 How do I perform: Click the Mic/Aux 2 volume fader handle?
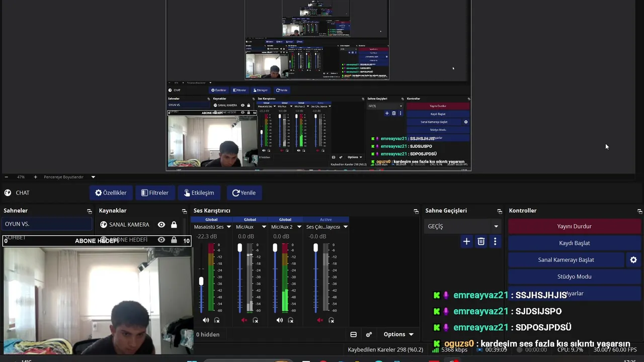pyautogui.click(x=275, y=248)
